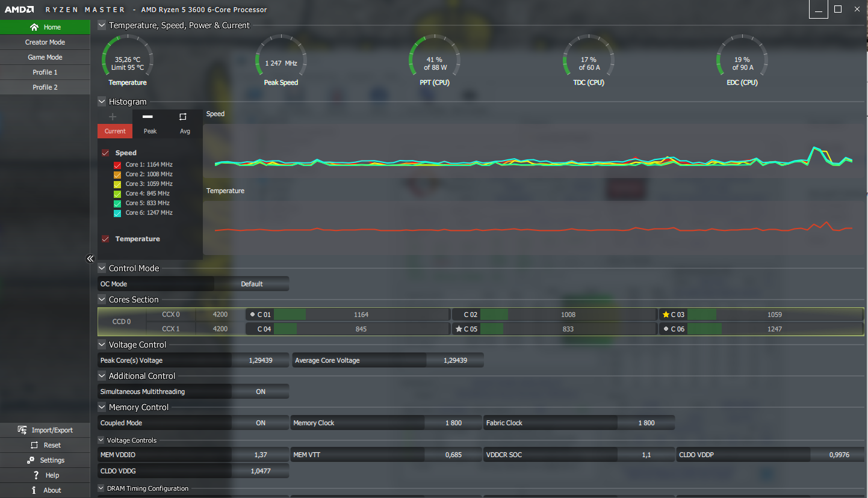
Task: Collapse the Temperature, Speed, Power & Current section
Action: tap(102, 25)
